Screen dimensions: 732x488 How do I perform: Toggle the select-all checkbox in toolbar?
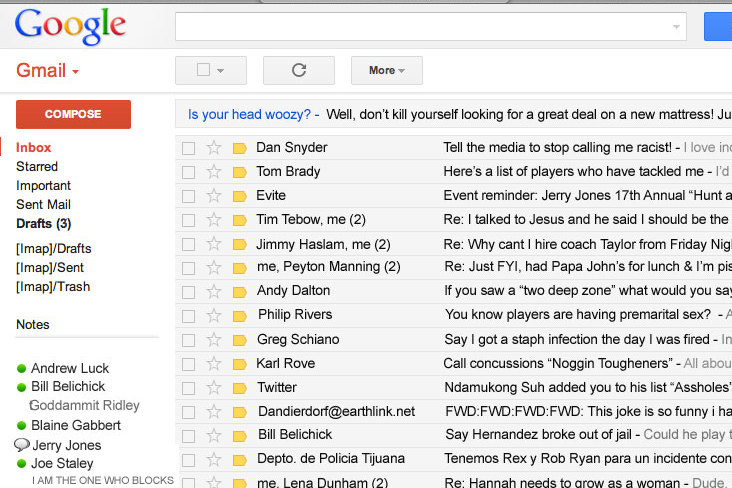pyautogui.click(x=204, y=70)
